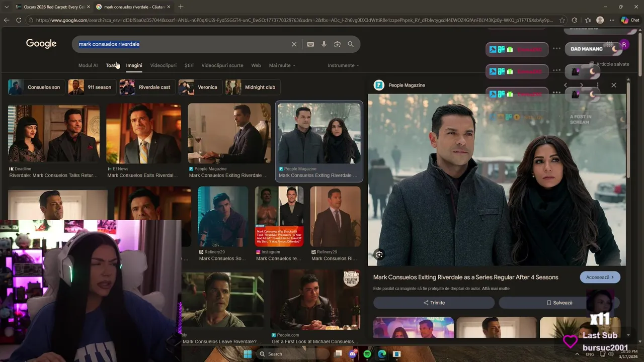Image resolution: width=644 pixels, height=362 pixels.
Task: Add page to favorites with star icon
Action: click(x=562, y=20)
